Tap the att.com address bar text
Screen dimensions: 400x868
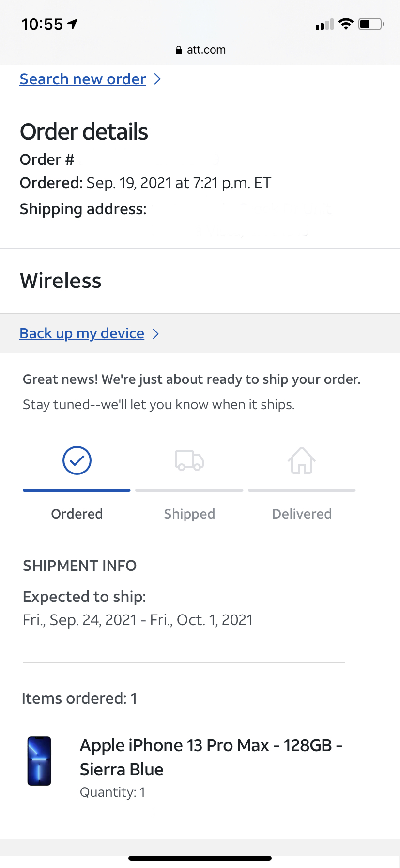coord(206,50)
